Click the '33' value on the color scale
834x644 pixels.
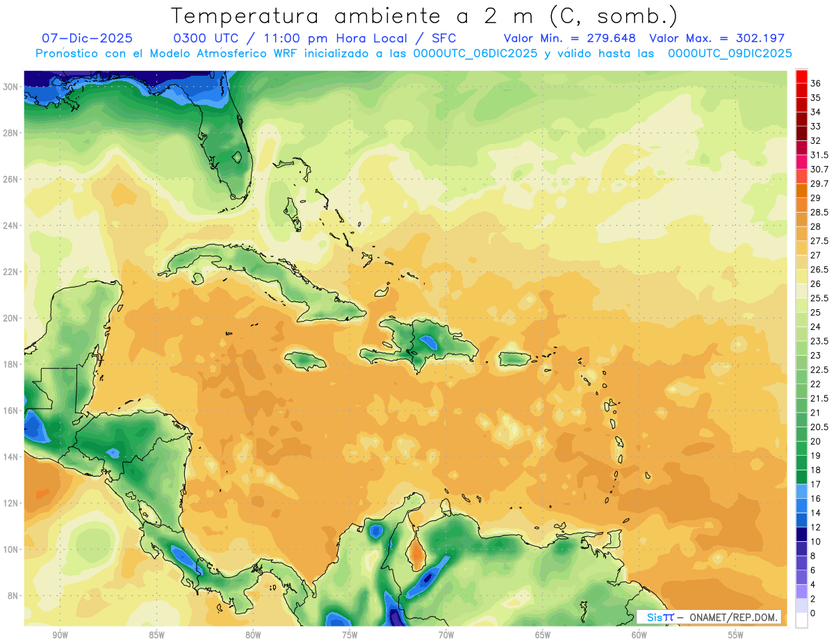coord(816,126)
